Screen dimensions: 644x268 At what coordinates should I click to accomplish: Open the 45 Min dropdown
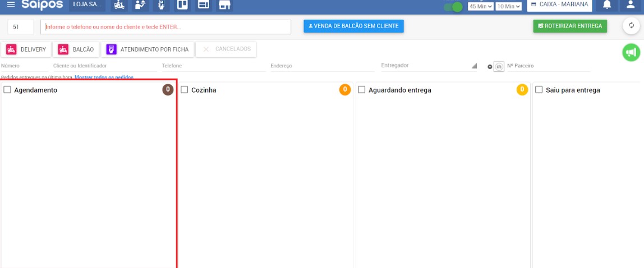click(481, 7)
